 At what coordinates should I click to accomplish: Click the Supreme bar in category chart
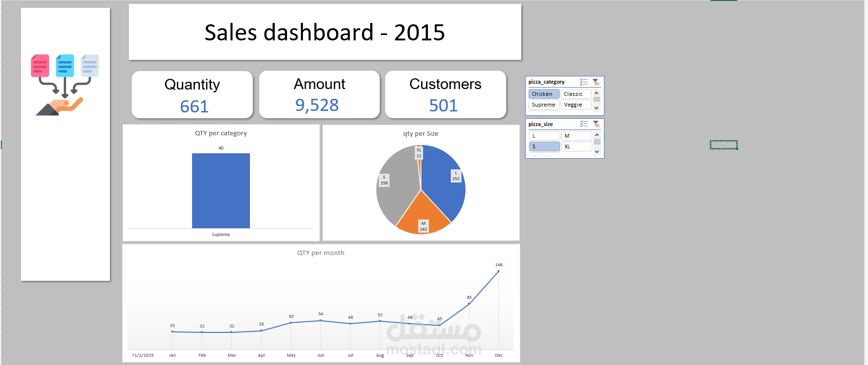[221, 191]
